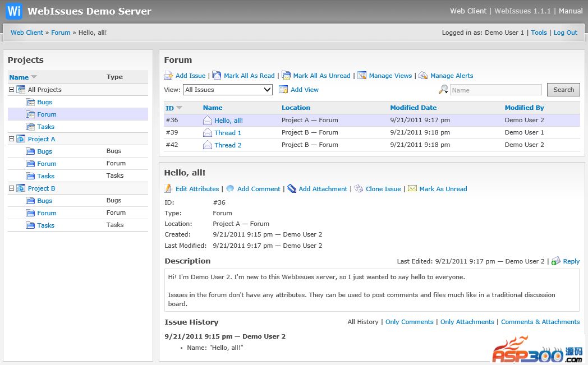Filter history to Only Comments

coord(409,322)
